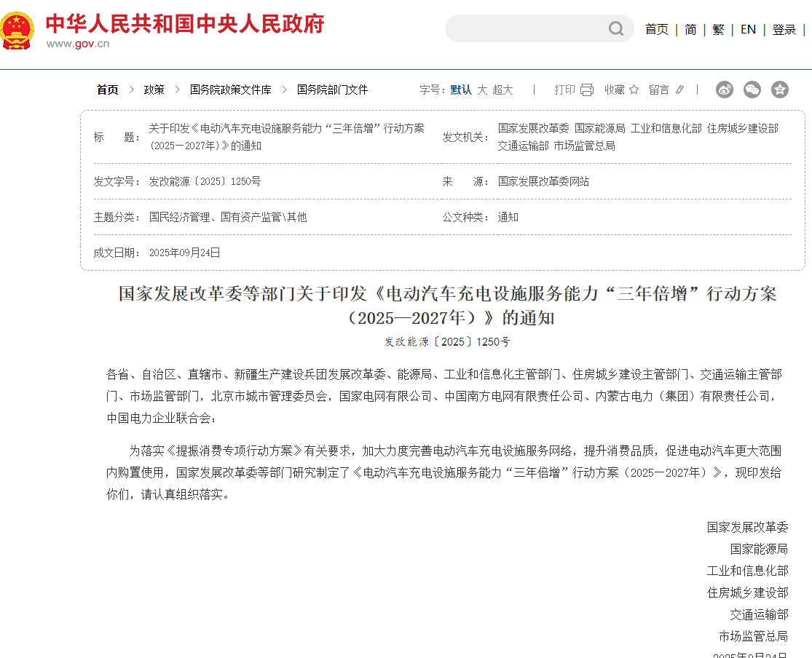Open 政策 breadcrumb link
Image resolution: width=812 pixels, height=658 pixels.
[x=154, y=90]
